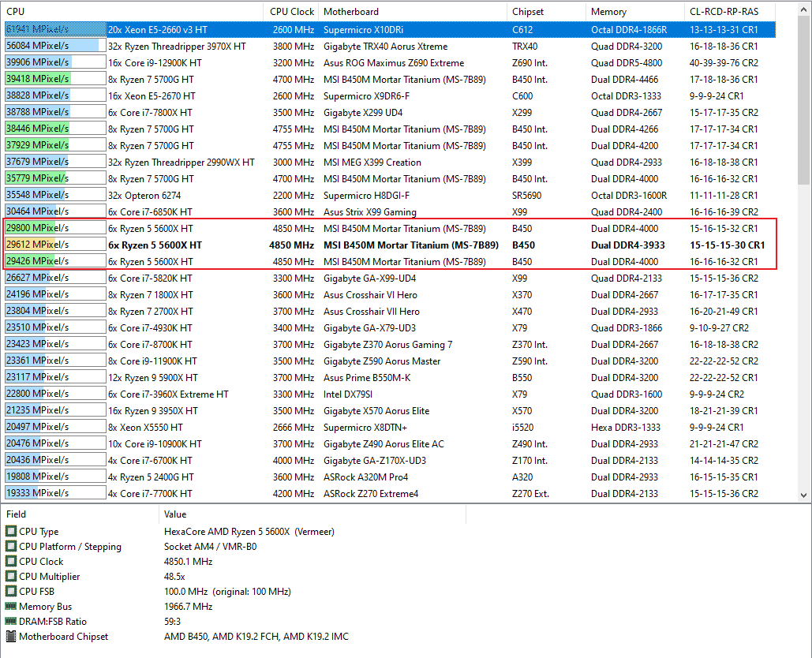The image size is (812, 658).
Task: Click the HexaCore AMD Ryzen 5 5600X value
Action: (x=249, y=531)
